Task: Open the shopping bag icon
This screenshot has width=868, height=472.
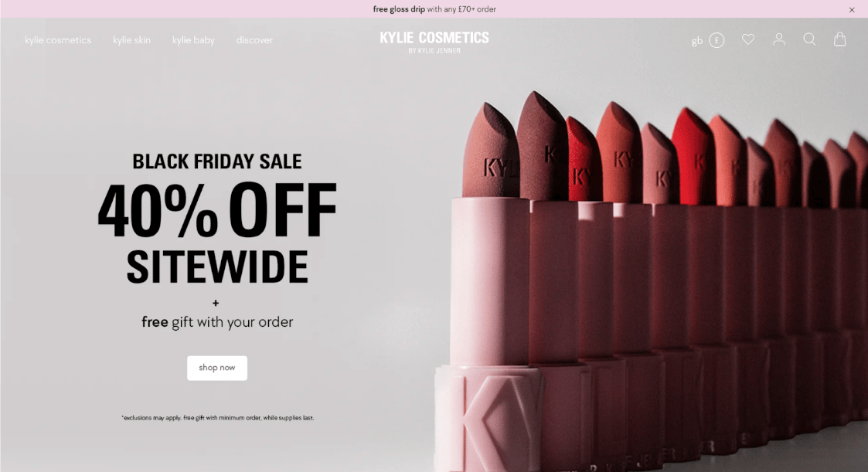Action: (x=839, y=39)
